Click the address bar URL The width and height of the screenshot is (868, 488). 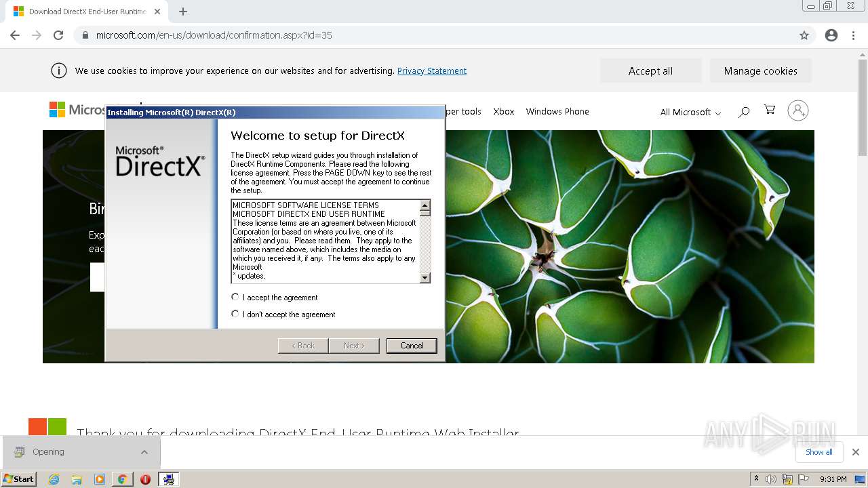point(214,35)
